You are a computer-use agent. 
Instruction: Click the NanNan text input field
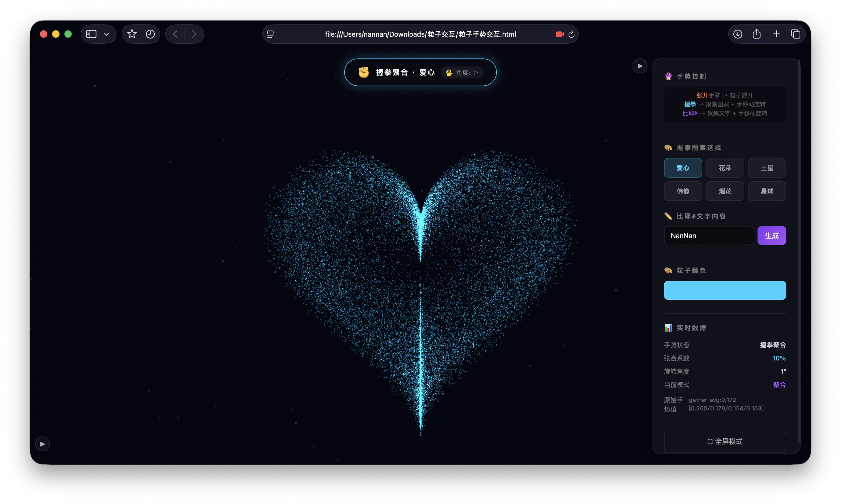[709, 236]
